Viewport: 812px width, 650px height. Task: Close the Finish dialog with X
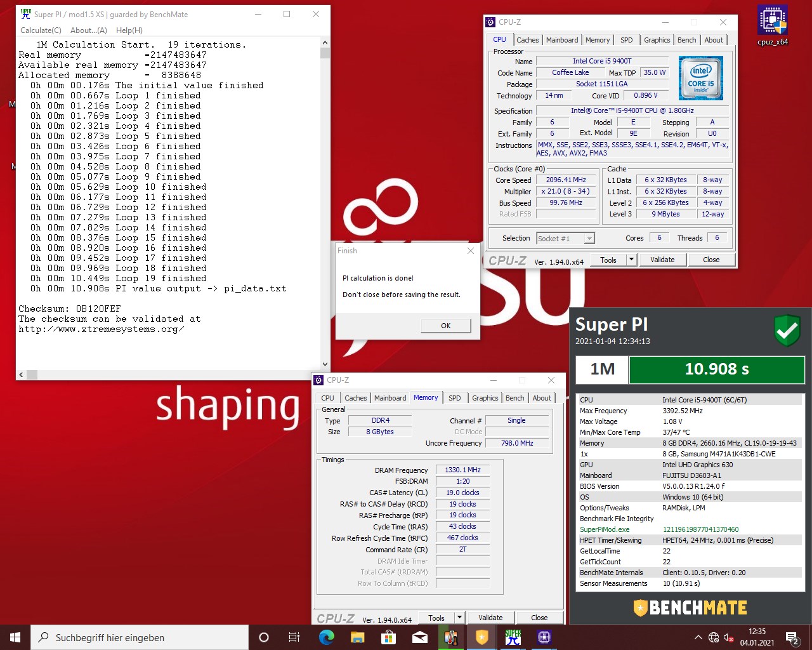pos(470,251)
